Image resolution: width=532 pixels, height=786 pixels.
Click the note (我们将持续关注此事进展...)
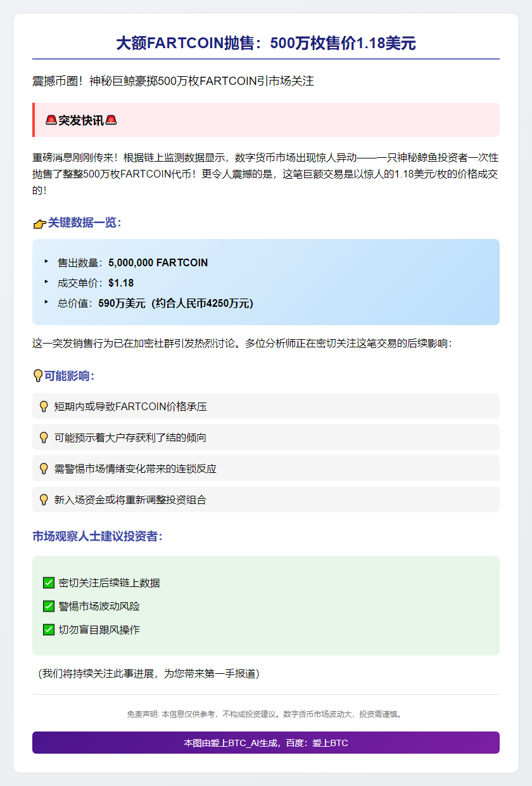[149, 673]
